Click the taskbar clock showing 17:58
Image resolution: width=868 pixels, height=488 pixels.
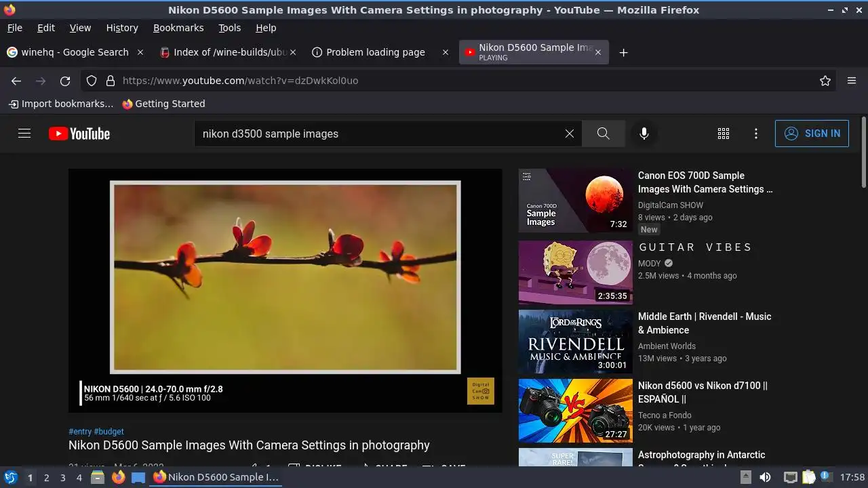[x=852, y=477]
